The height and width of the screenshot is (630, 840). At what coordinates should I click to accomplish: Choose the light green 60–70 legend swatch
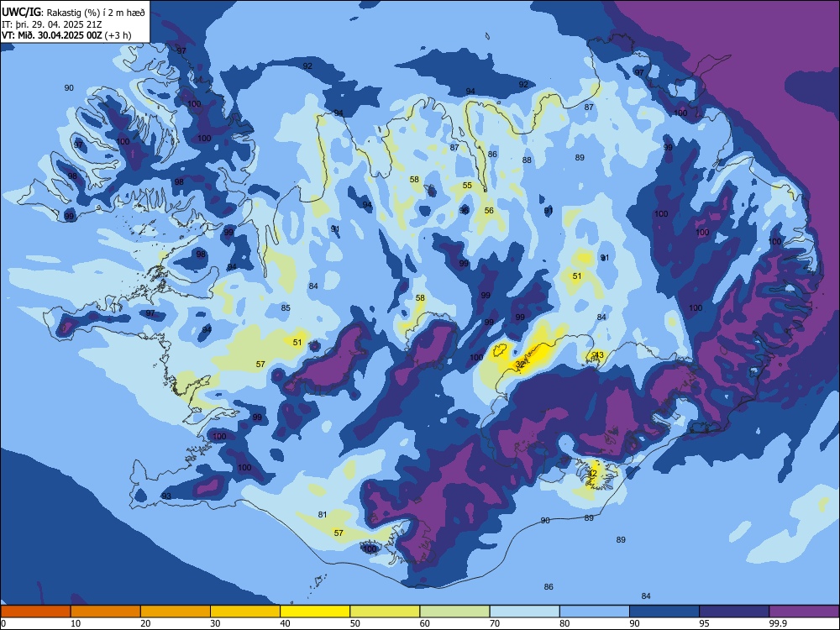click(454, 612)
